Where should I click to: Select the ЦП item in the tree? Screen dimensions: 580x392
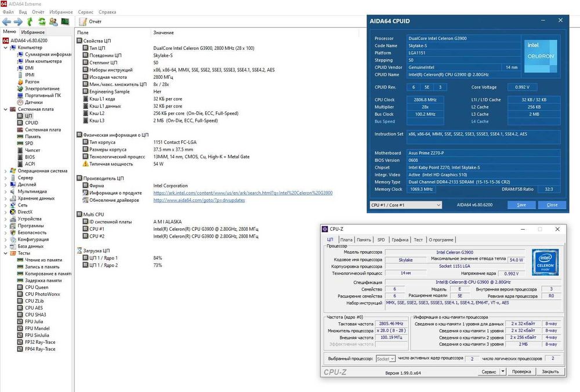(28, 116)
